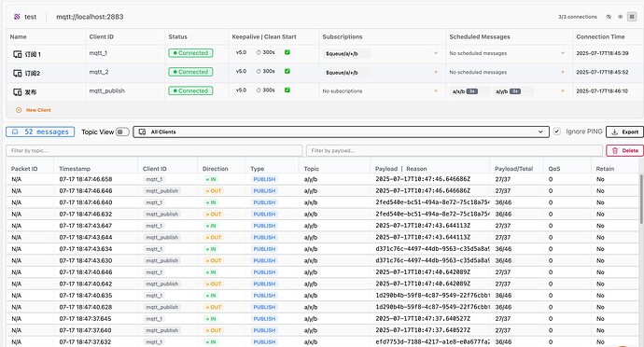Enable the Topic View switch
Viewport: 644px width, 347px height.
[x=122, y=132]
